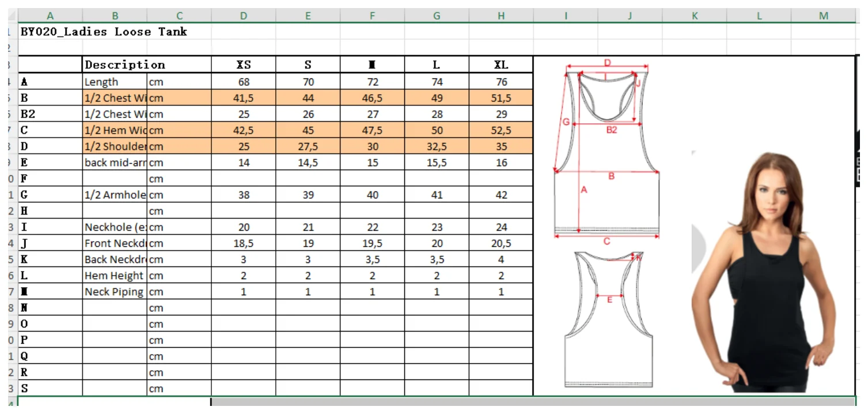Image resolution: width=868 pixels, height=414 pixels.
Task: Select the B2 row value 29
Action: [x=501, y=114]
